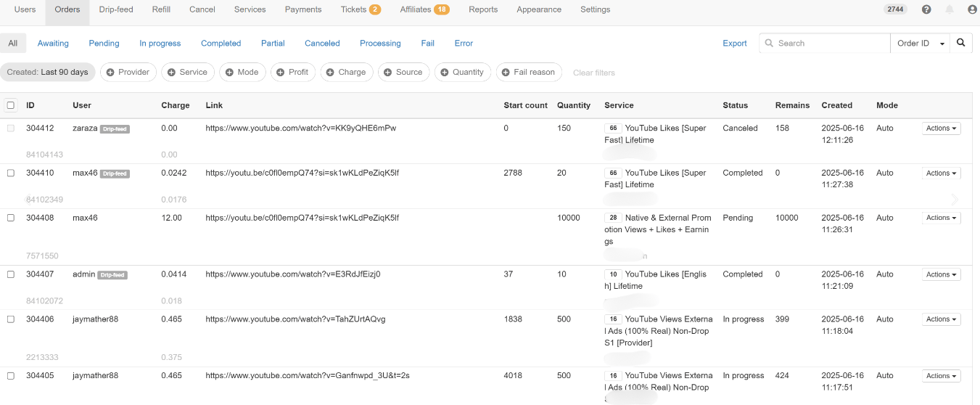The width and height of the screenshot is (980, 405).
Task: Select order 304406 checkbox
Action: (11, 319)
